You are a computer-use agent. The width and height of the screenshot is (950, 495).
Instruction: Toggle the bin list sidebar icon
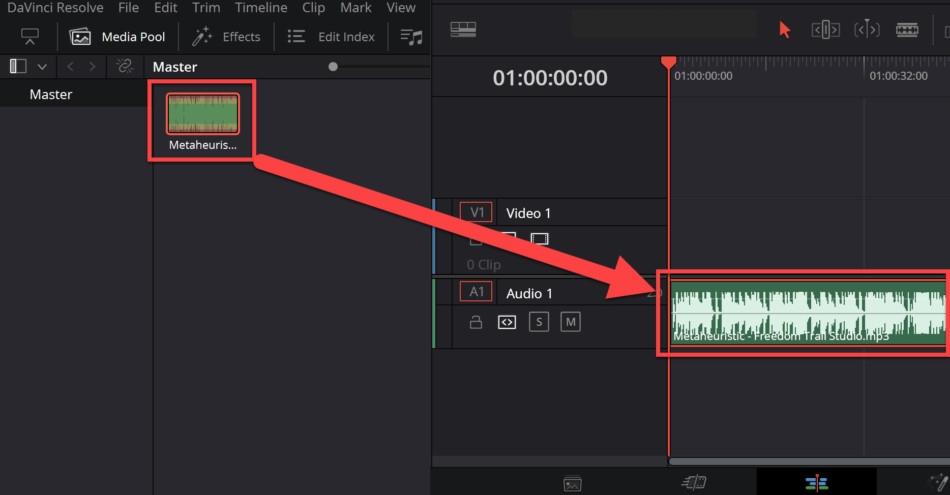tap(18, 66)
